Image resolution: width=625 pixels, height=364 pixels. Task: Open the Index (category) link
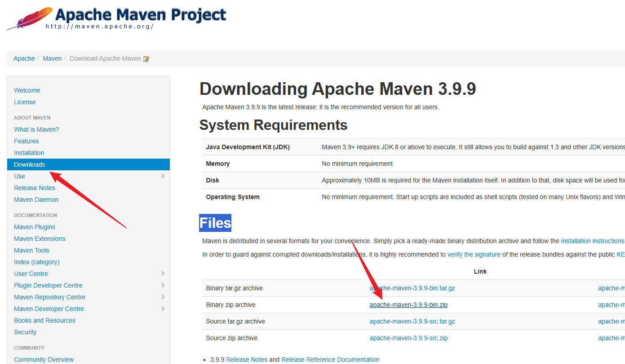click(37, 262)
